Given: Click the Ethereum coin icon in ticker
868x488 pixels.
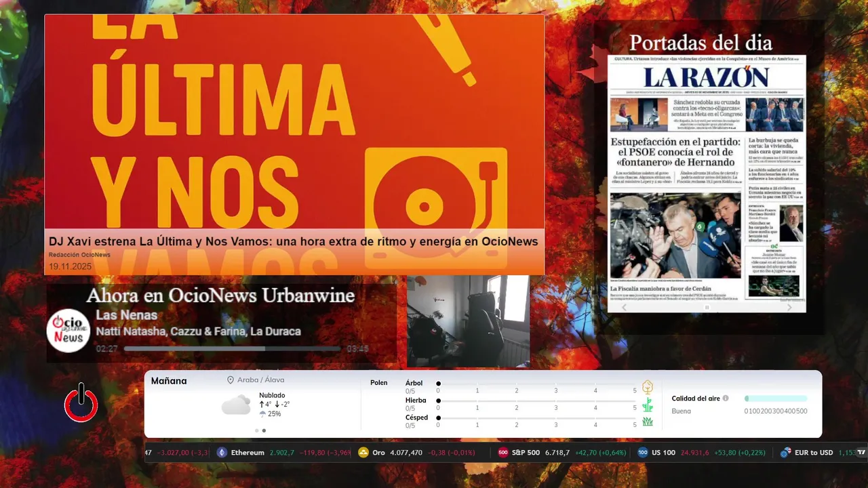Looking at the screenshot, I should click(x=222, y=453).
